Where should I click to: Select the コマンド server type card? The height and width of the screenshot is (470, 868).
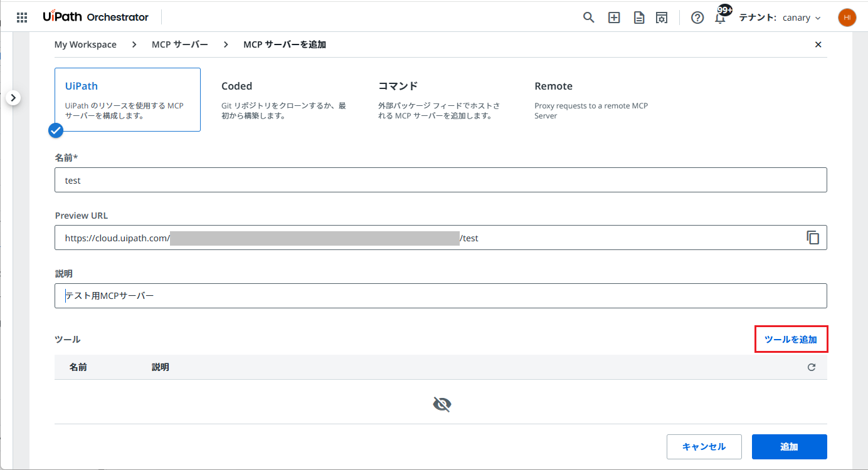tap(440, 100)
